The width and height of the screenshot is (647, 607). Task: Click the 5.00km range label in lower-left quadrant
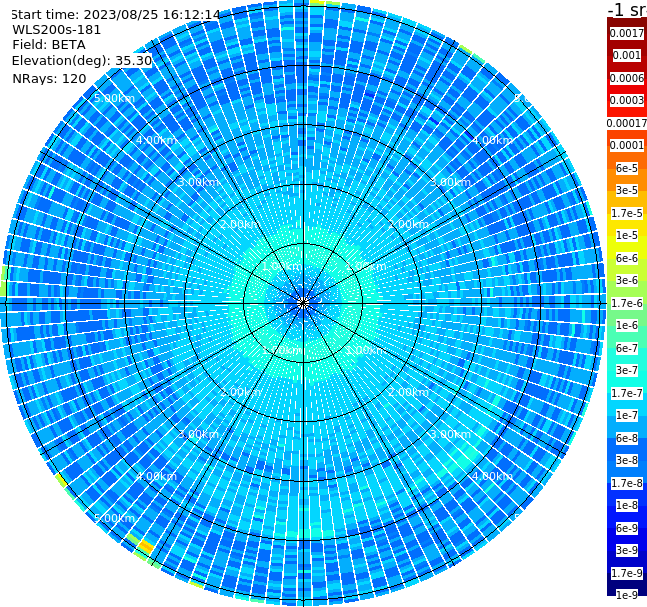point(114,518)
